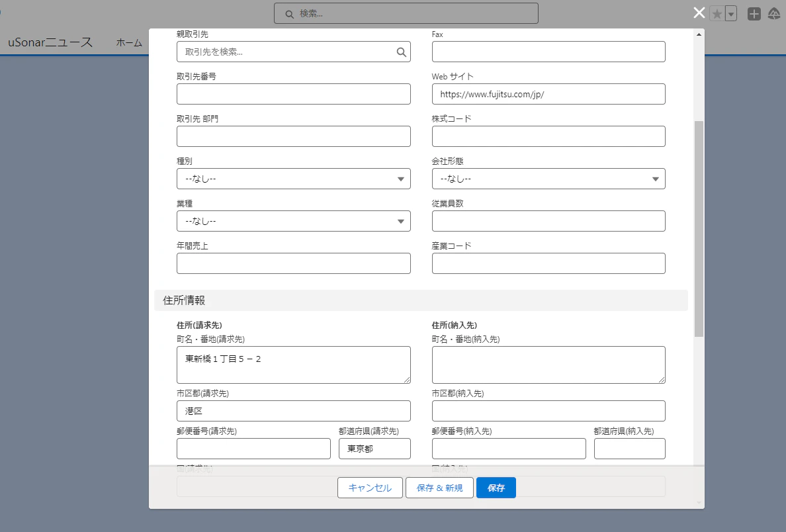Click the 保存 & 新規 button
Viewport: 786px width, 532px height.
click(439, 488)
